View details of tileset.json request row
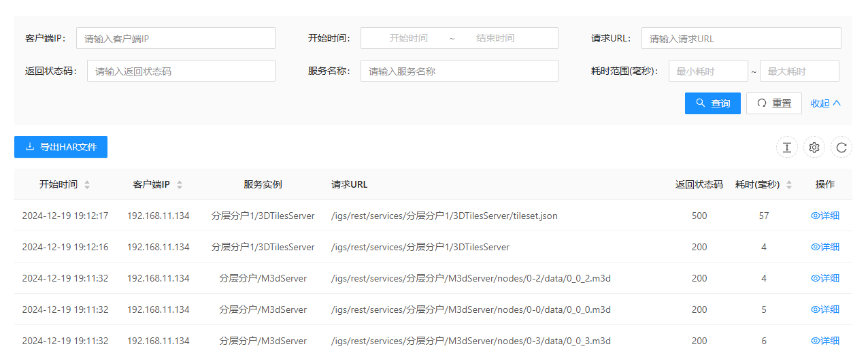Image resolution: width=868 pixels, height=355 pixels. click(825, 216)
